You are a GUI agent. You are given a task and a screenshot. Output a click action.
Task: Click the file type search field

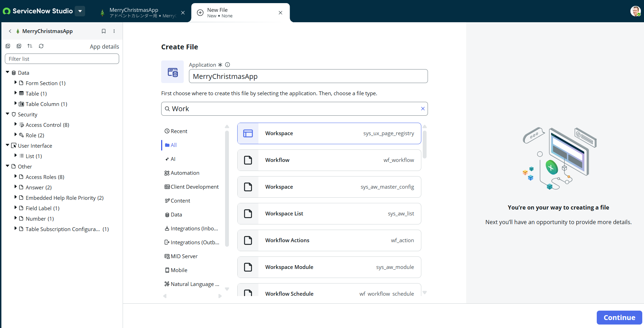point(294,109)
